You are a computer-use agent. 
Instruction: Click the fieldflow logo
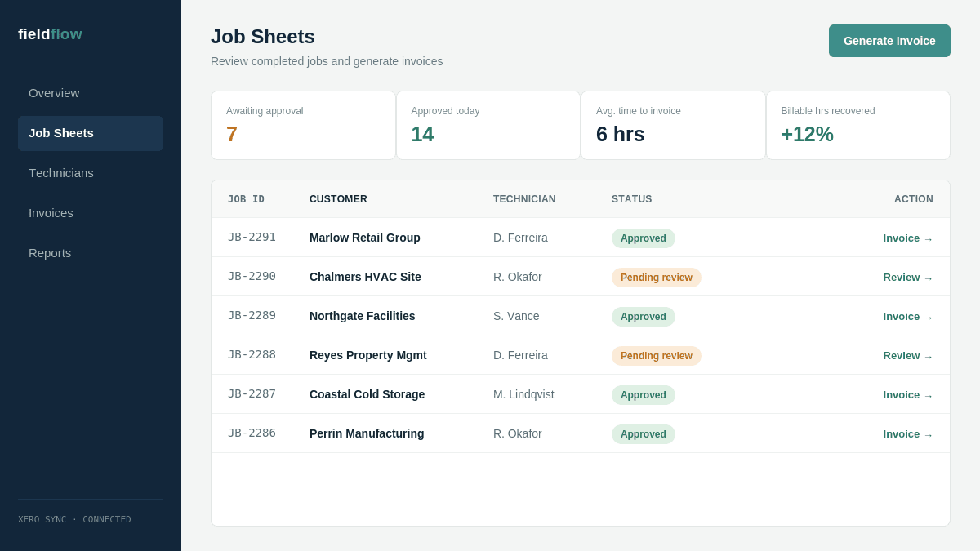[50, 34]
